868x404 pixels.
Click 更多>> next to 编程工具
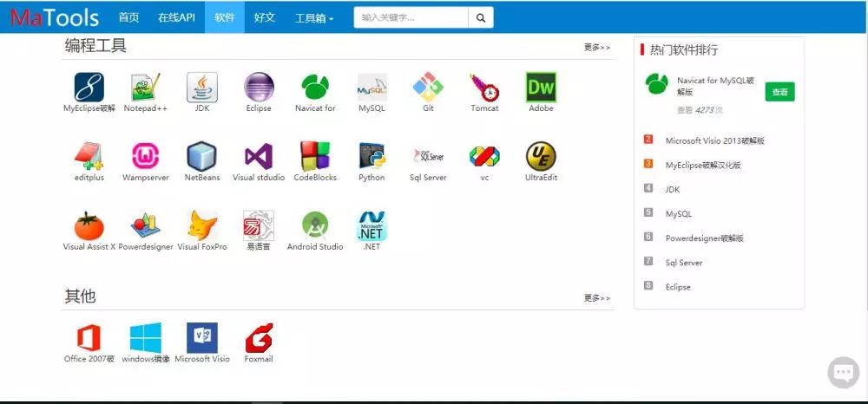[x=597, y=48]
